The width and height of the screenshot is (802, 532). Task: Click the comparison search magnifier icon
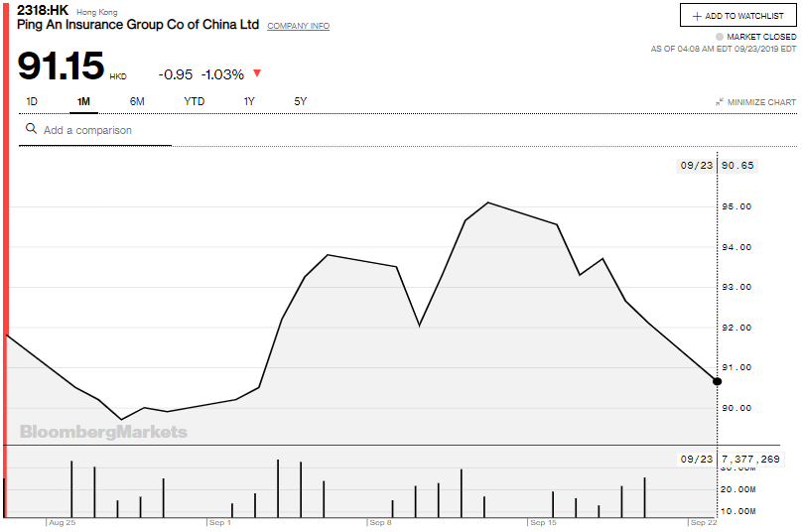coord(31,128)
